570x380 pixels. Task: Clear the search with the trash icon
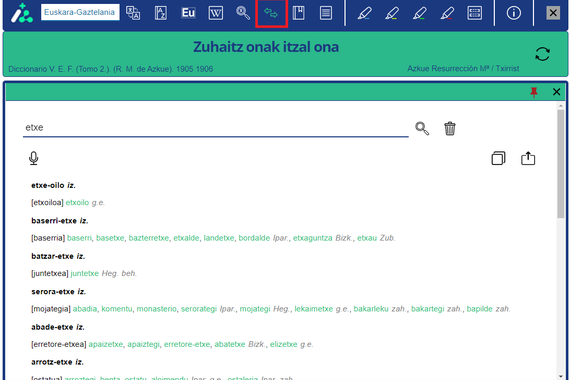(450, 128)
